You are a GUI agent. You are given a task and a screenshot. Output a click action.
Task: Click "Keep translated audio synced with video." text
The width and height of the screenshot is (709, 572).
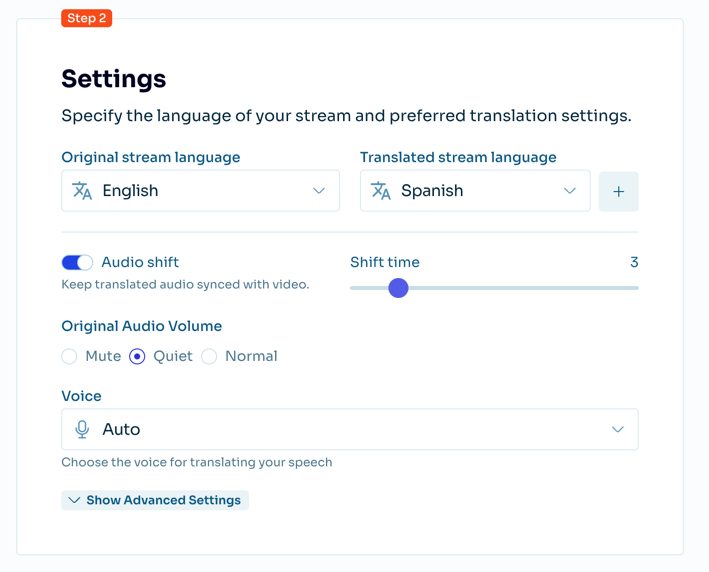(185, 284)
